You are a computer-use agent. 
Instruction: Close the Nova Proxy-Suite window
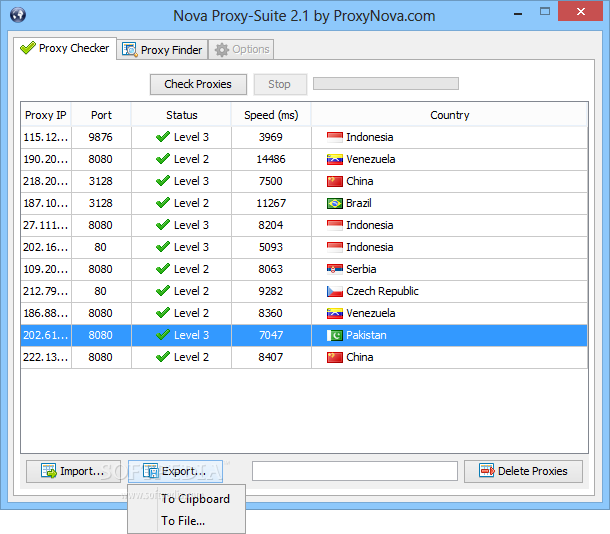click(580, 11)
